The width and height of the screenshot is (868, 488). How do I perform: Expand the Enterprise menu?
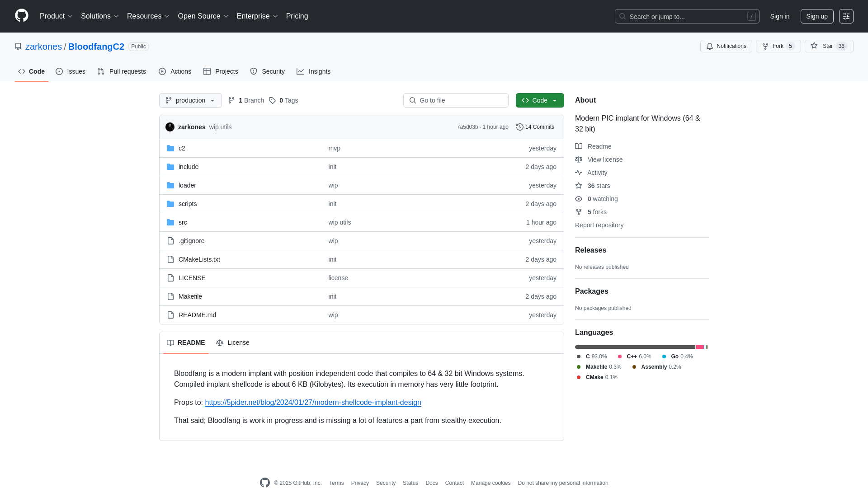click(x=257, y=16)
